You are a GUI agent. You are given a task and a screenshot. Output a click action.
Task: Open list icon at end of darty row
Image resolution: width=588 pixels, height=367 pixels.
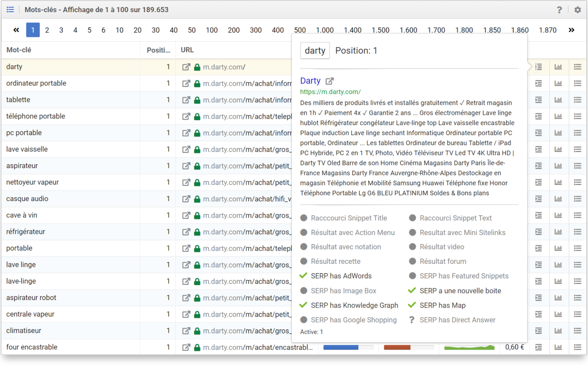tap(577, 67)
